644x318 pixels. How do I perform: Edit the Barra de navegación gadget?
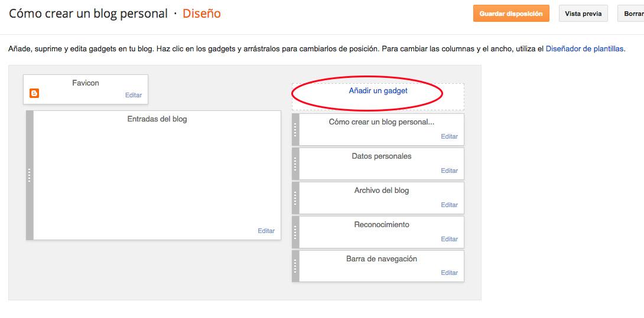pos(449,273)
